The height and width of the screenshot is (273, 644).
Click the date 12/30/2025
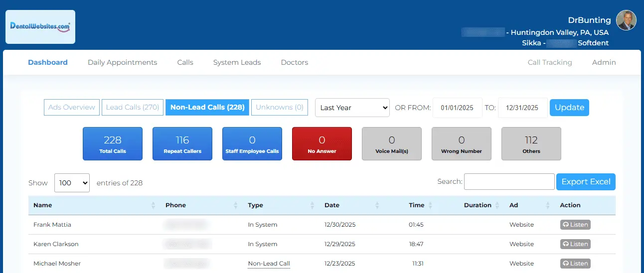(340, 225)
